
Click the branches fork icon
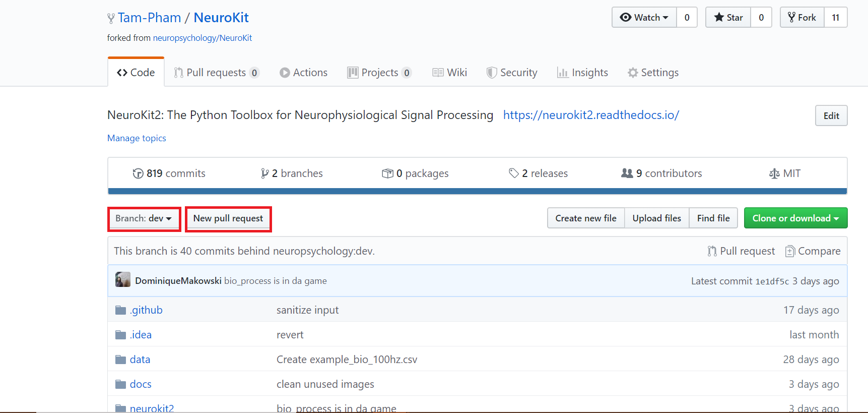265,173
